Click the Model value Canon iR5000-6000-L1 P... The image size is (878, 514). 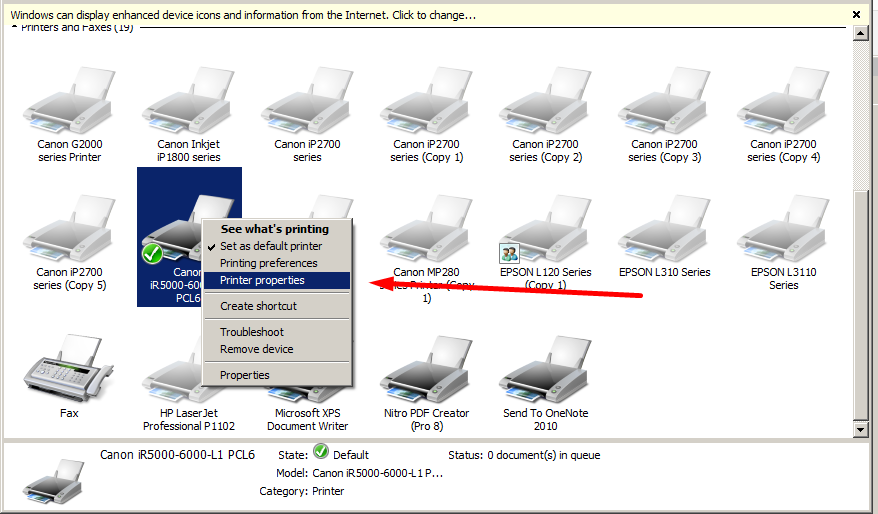coord(378,473)
